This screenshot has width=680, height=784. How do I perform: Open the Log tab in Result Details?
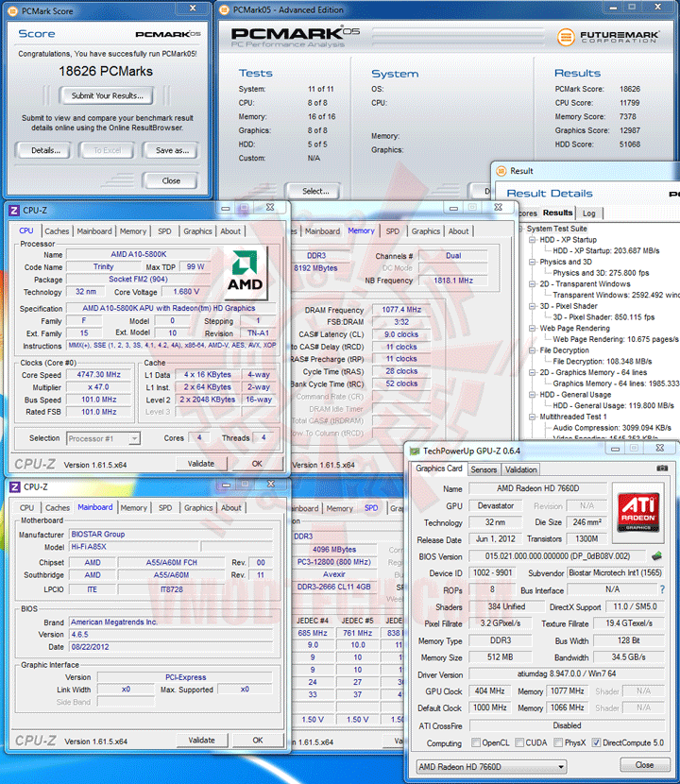tap(589, 213)
